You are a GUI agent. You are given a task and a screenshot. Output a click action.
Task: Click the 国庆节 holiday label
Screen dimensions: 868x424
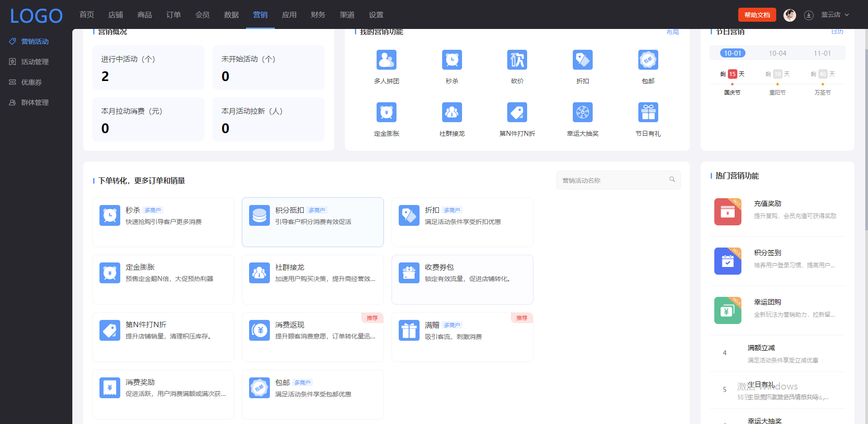tap(732, 92)
